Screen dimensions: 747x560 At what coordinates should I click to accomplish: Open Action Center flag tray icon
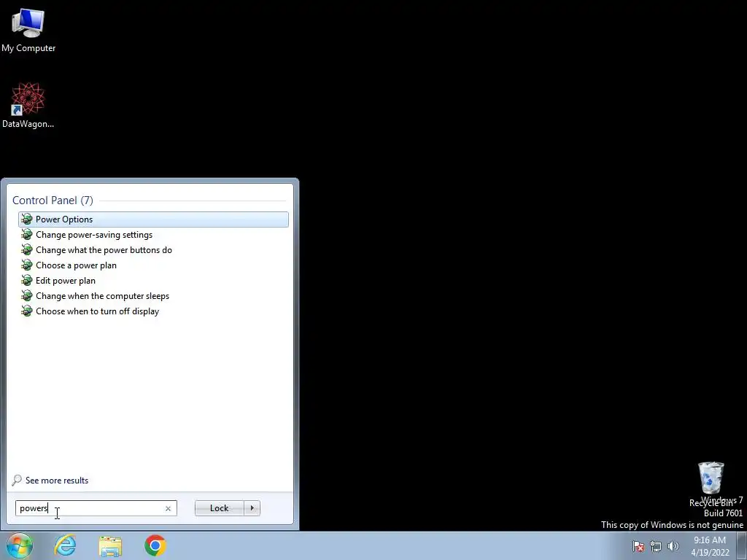pos(638,546)
